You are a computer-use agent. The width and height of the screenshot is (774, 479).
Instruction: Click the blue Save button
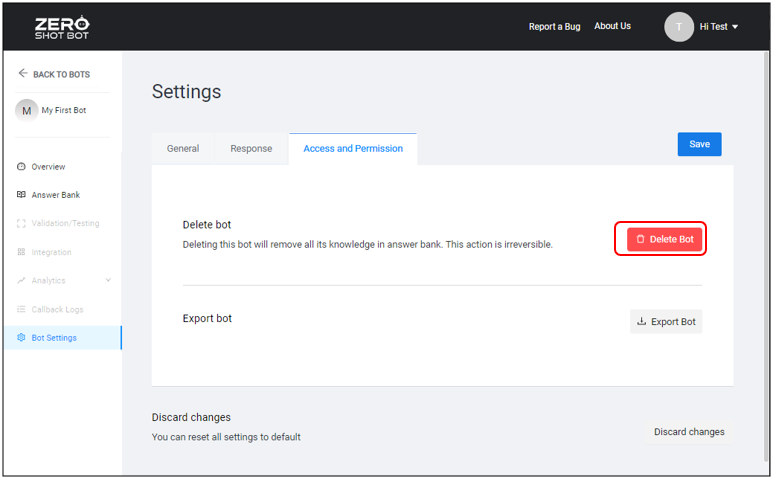click(x=699, y=144)
